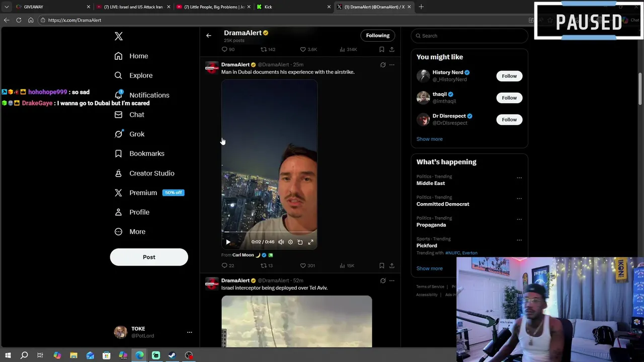644x362 pixels.
Task: Click Show more under You might like
Action: [x=430, y=139]
